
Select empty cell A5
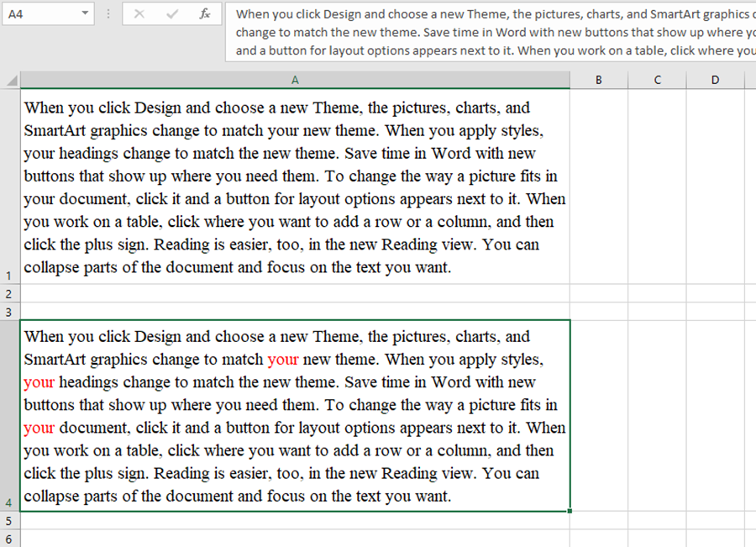pyautogui.click(x=295, y=520)
